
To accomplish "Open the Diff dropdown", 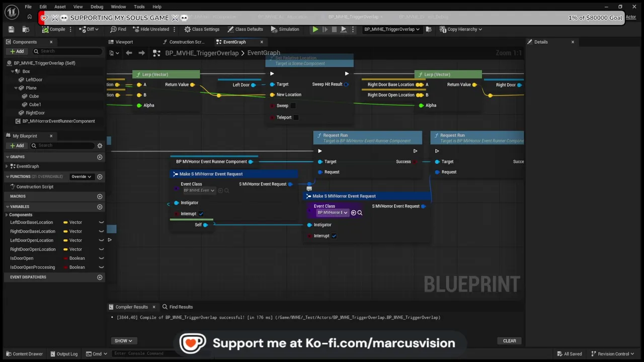I will 90,29.
